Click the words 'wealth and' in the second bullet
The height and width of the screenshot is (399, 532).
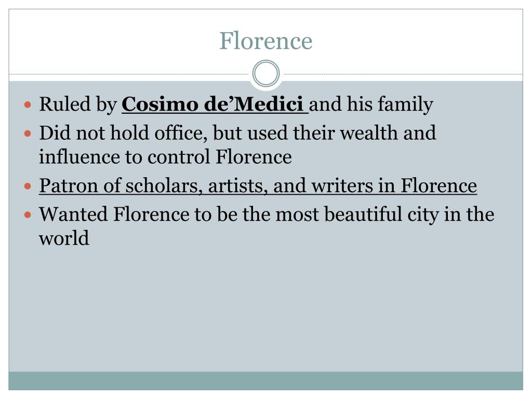[388, 132]
